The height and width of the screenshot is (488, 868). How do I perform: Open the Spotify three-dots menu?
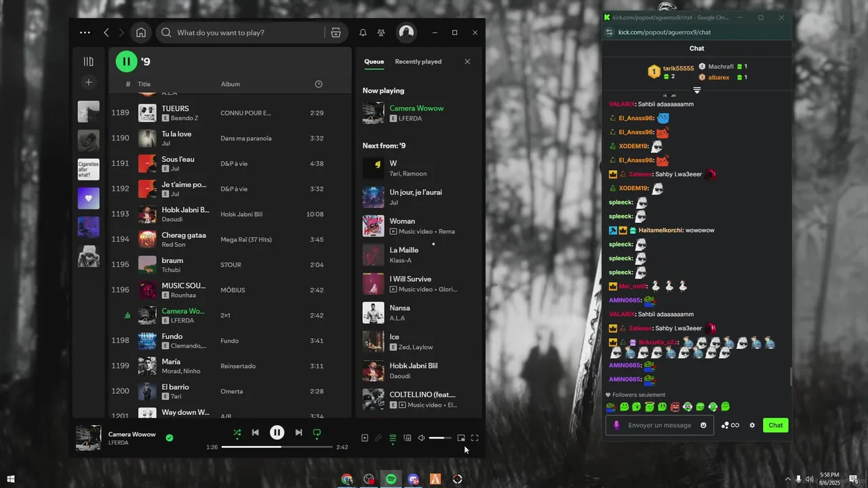coord(85,33)
